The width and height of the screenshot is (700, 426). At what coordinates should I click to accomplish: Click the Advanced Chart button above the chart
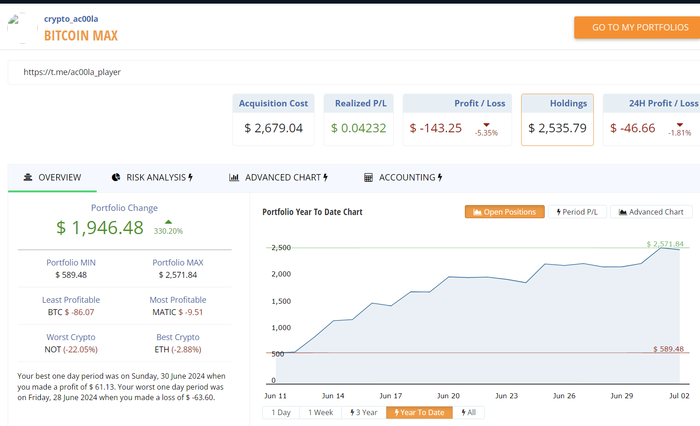coord(651,212)
